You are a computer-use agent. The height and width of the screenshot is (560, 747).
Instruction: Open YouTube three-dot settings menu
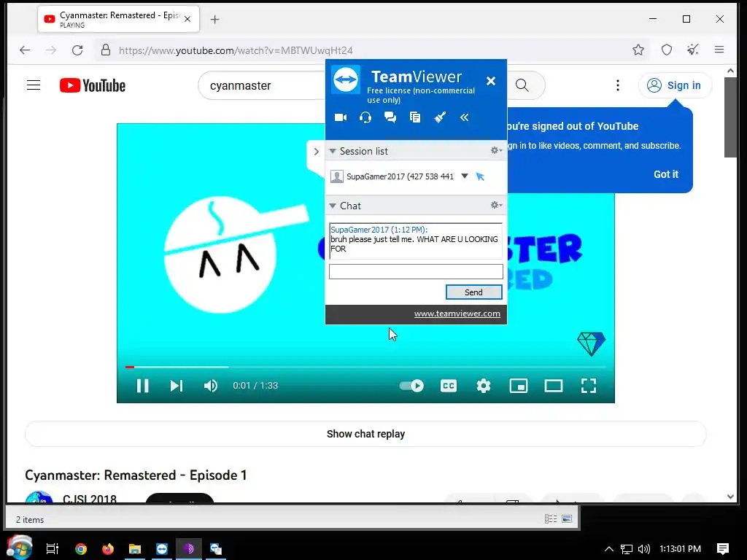[x=618, y=85]
